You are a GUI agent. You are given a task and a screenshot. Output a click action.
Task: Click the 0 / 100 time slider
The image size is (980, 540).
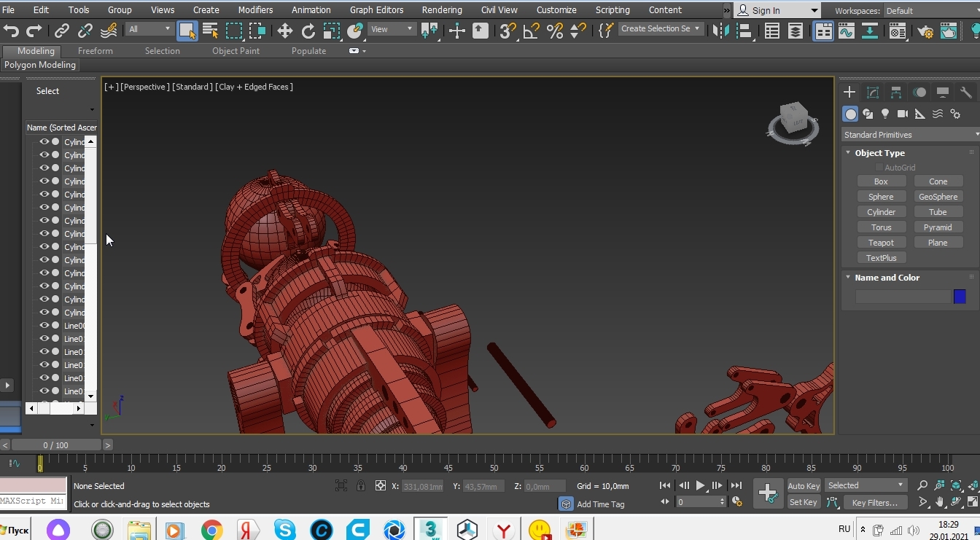[56, 445]
